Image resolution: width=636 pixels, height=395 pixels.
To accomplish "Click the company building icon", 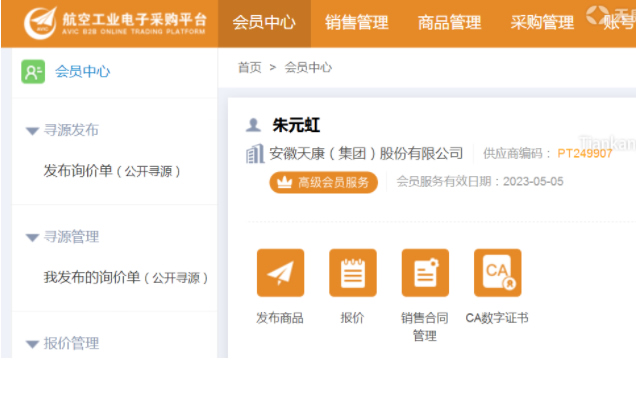I will pos(255,154).
